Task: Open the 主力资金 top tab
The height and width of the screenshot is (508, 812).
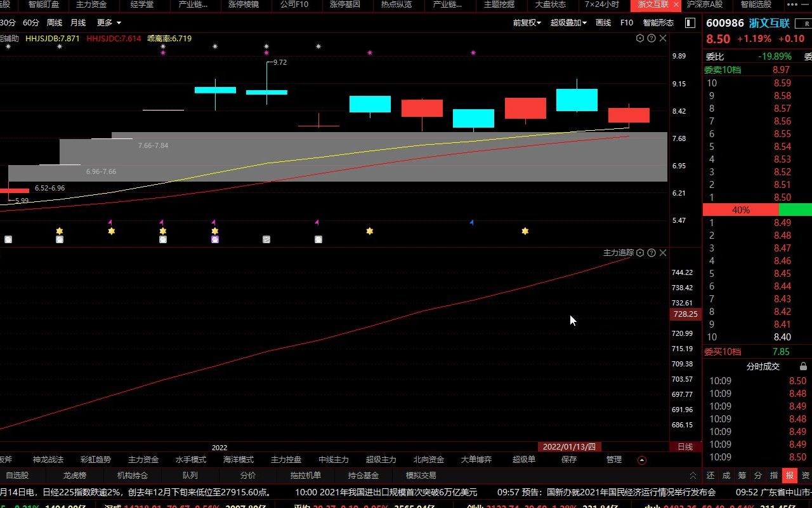Action: pyautogui.click(x=91, y=4)
